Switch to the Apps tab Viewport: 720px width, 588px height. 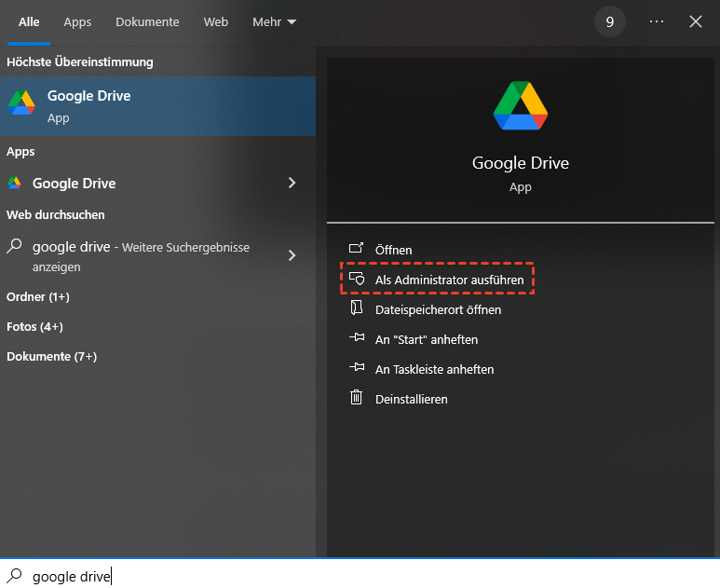click(x=77, y=22)
